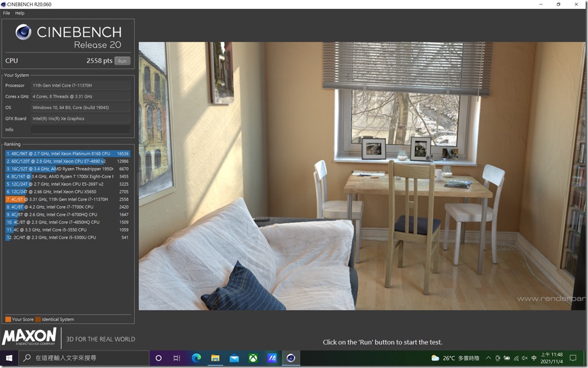Screen dimensions: 588x368
Task: Toggle the Identical System legend marker
Action: pos(38,319)
